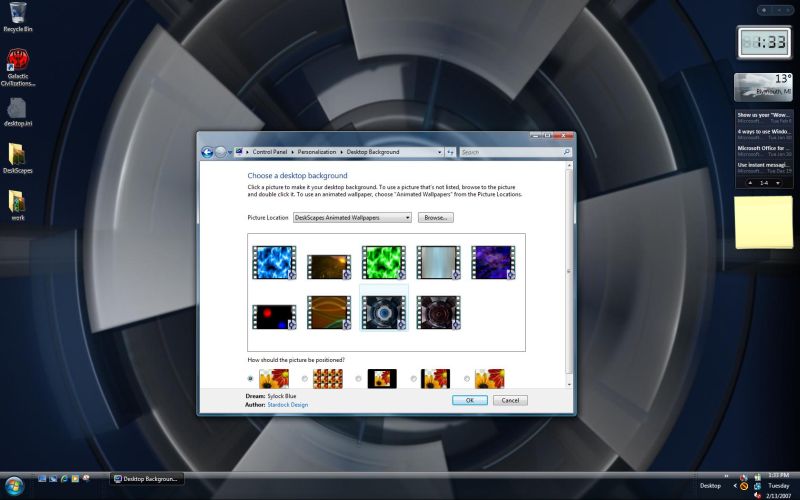Select the tile position radio button
The height and width of the screenshot is (500, 800).
point(305,379)
